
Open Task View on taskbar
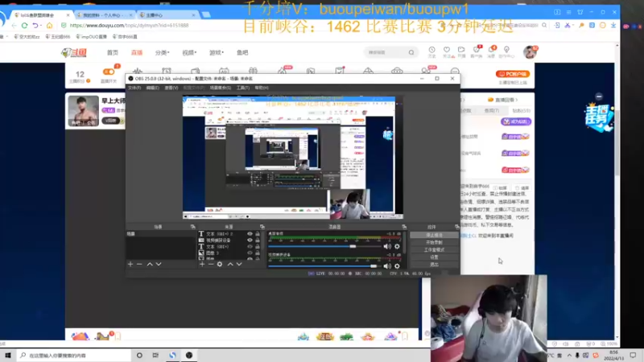pyautogui.click(x=155, y=356)
